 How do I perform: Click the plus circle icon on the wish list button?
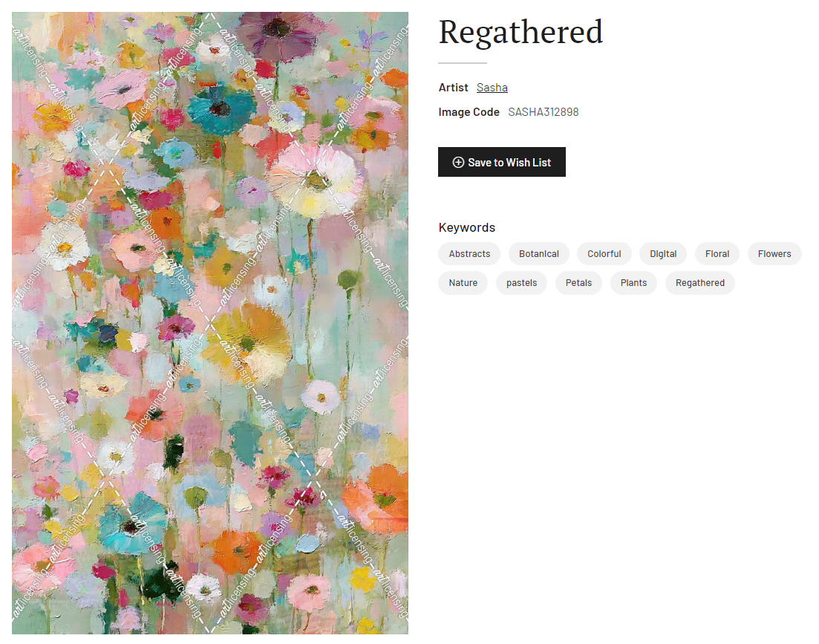click(x=458, y=162)
